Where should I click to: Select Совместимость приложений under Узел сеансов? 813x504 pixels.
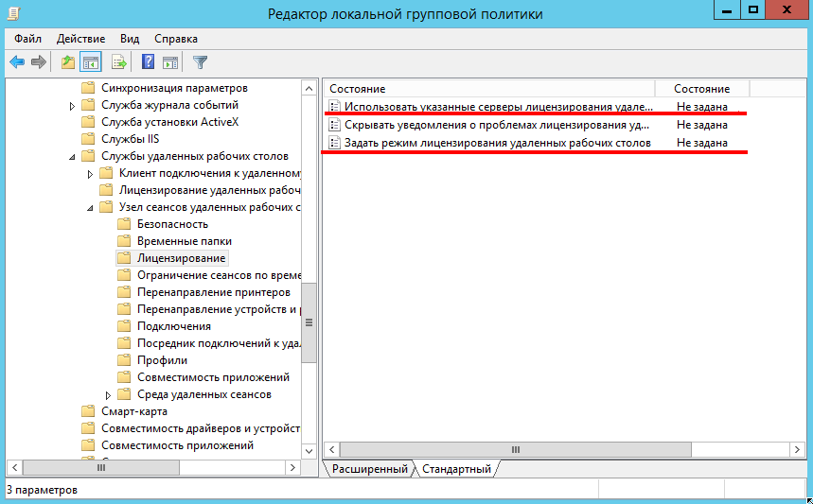[213, 377]
